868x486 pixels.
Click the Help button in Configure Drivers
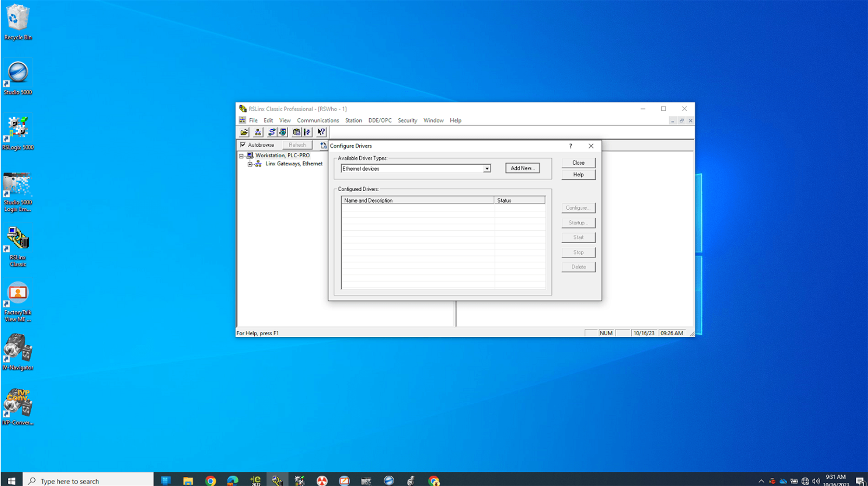[x=578, y=175]
